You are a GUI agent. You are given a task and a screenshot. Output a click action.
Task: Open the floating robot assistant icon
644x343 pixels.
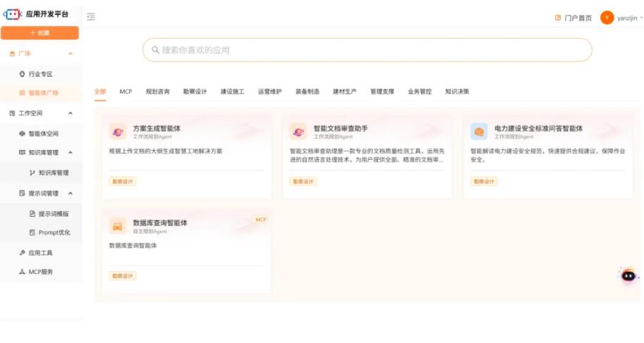[x=628, y=275]
